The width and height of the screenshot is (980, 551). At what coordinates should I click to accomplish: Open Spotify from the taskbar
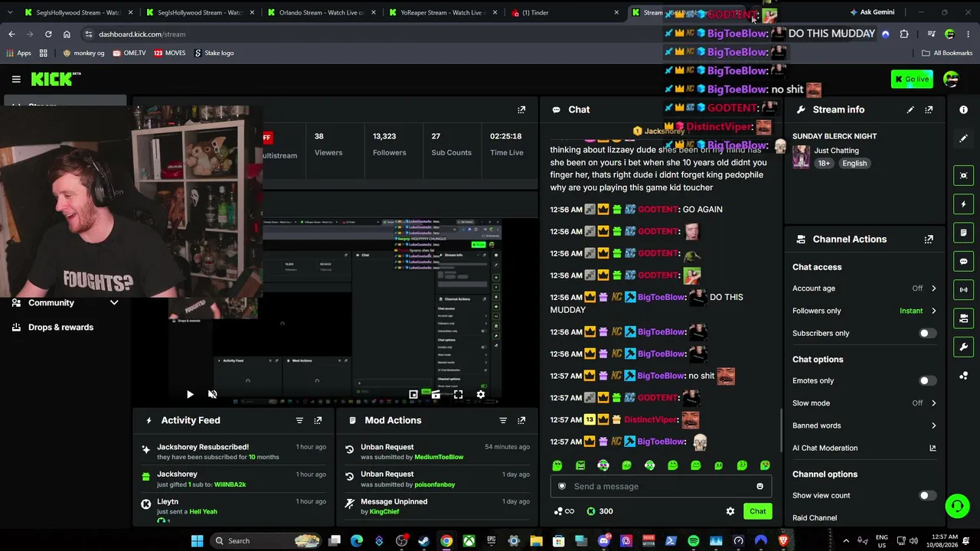694,541
